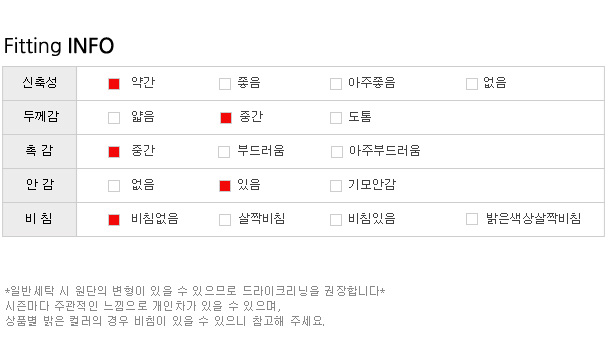Click the Fitting INFO heading
The width and height of the screenshot is (608, 361).
point(59,46)
